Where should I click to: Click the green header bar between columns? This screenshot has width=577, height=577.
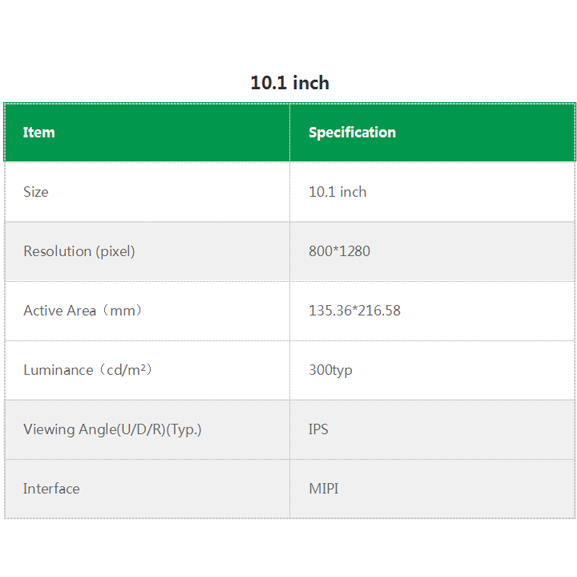point(290,132)
